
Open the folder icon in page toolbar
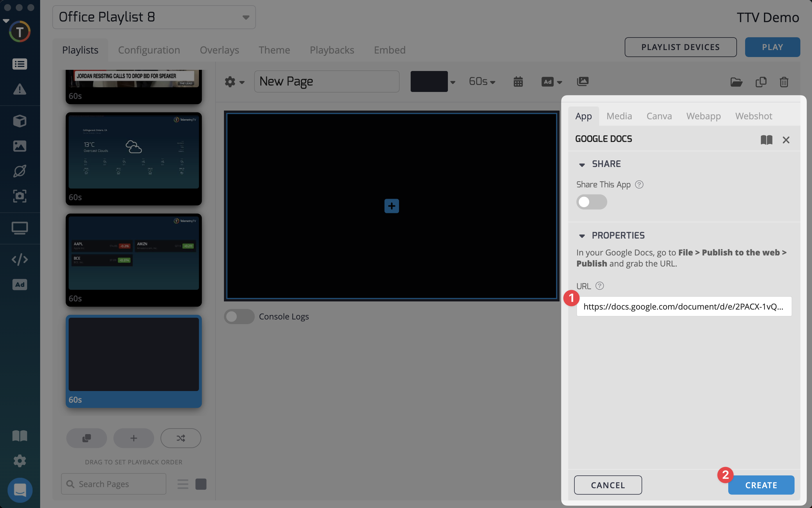[x=736, y=82]
